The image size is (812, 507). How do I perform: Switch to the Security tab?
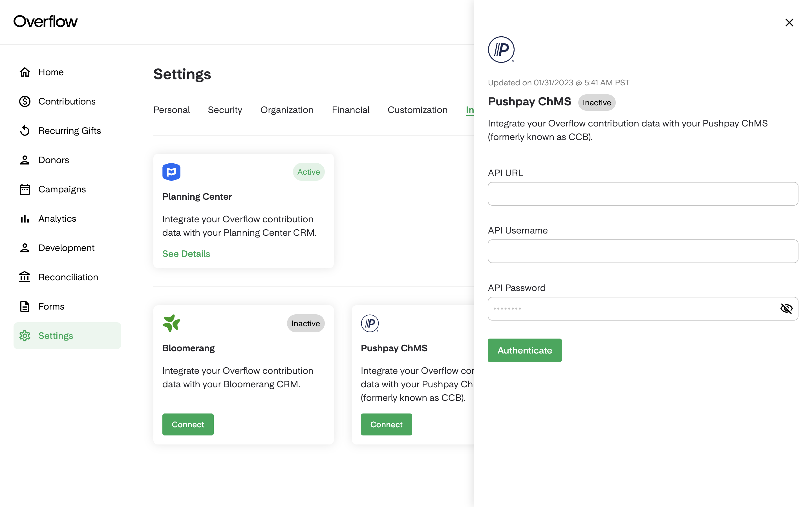[x=225, y=110]
